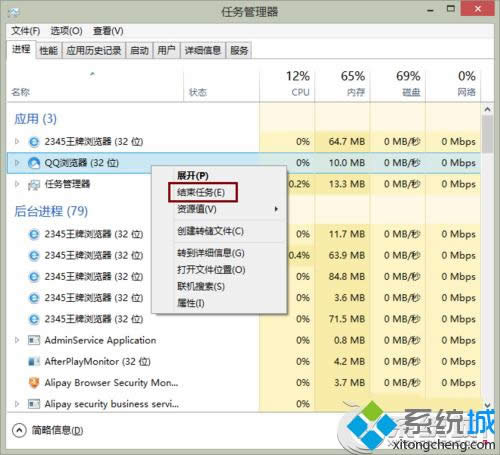
Task: Switch to the 应用历史记录 tab
Action: click(x=94, y=51)
